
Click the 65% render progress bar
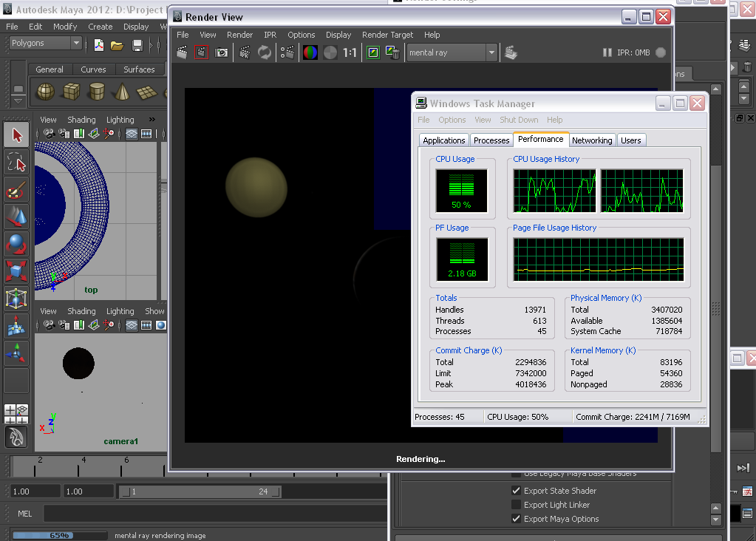59,535
